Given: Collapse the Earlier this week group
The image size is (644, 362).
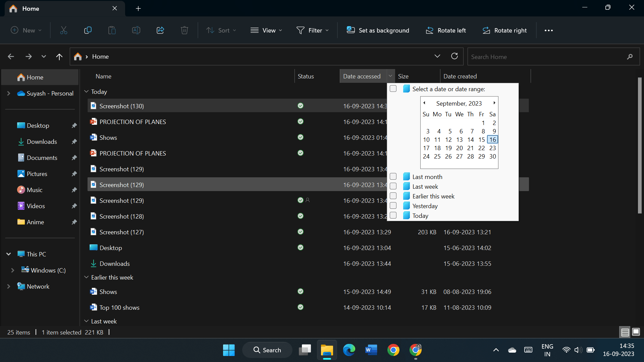Looking at the screenshot, I should [x=86, y=277].
